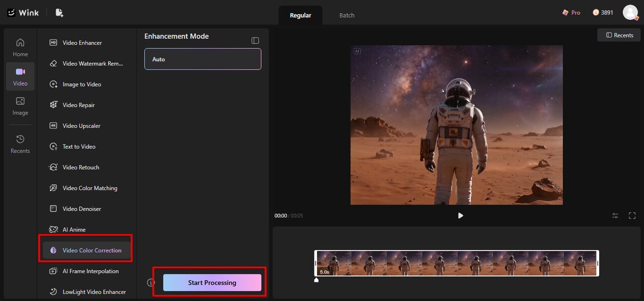Play the video preview

[x=460, y=215]
